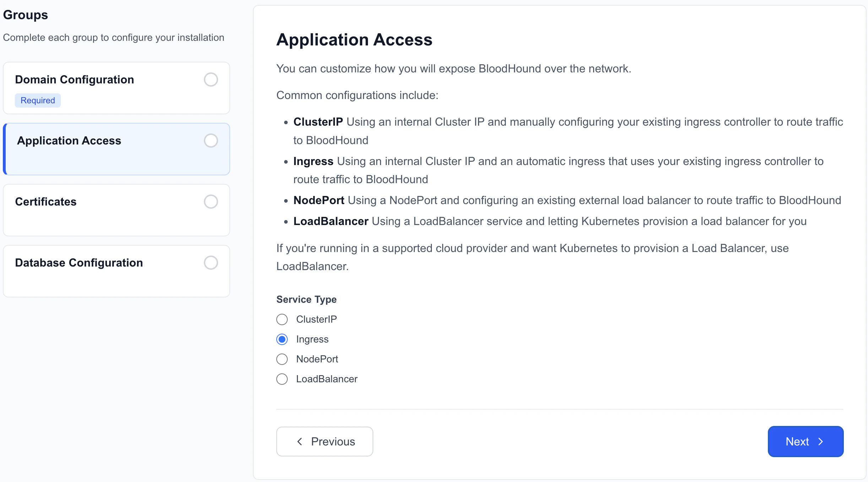Click the bold LoadBalancer term in the list

coord(331,221)
